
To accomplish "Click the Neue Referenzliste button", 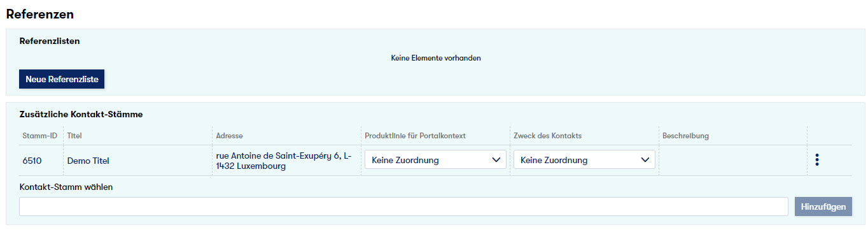I will [62, 79].
